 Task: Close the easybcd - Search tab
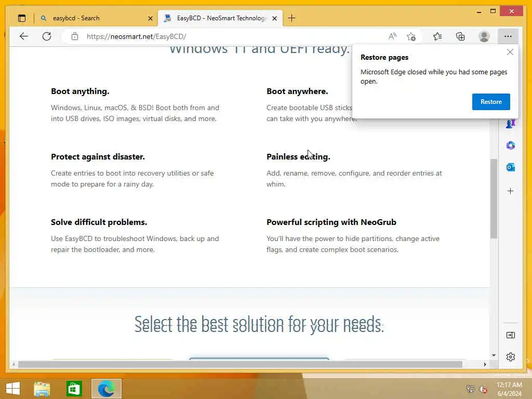150,18
